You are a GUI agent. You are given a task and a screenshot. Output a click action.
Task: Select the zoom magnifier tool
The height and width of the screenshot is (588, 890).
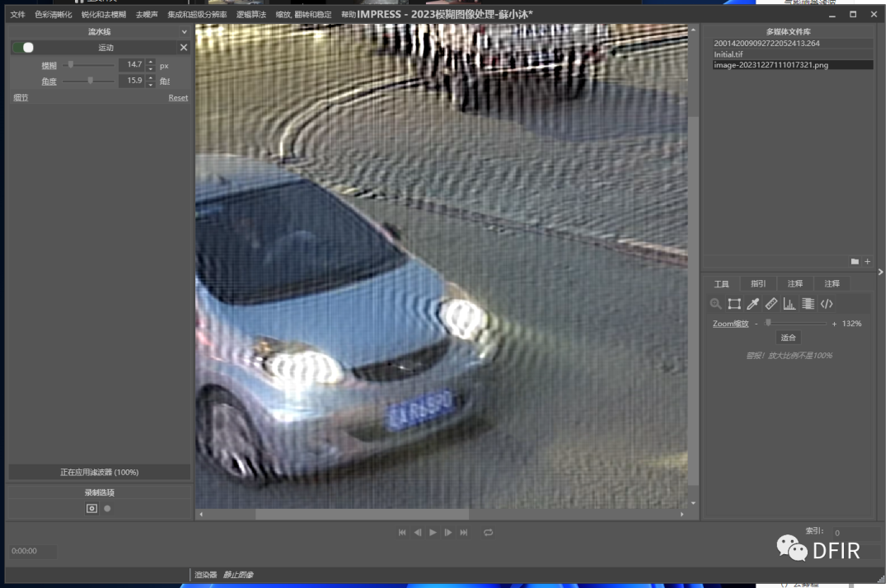pyautogui.click(x=715, y=304)
